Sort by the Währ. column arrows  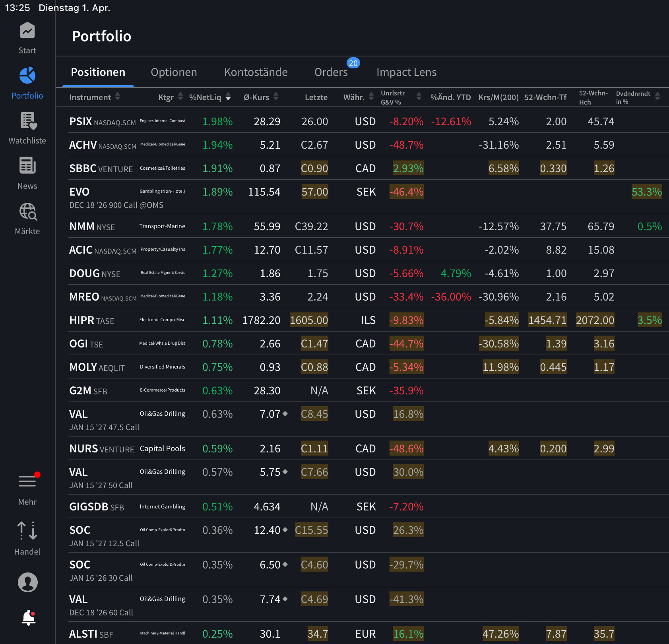tap(371, 97)
